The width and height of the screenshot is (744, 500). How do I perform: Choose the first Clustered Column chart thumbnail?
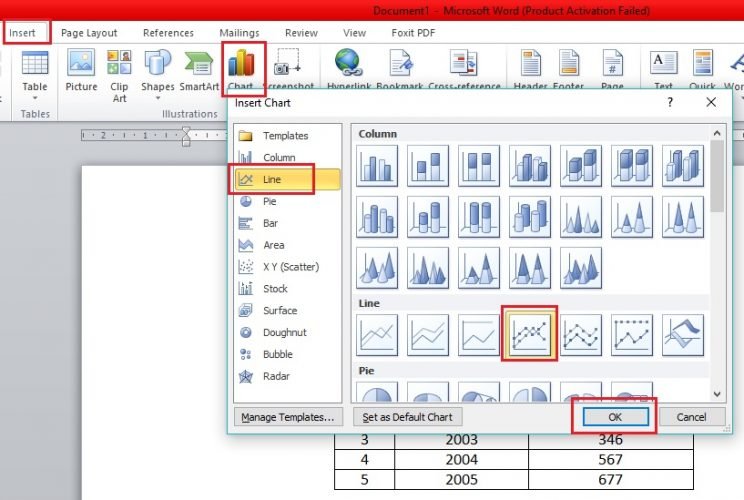tap(377, 165)
